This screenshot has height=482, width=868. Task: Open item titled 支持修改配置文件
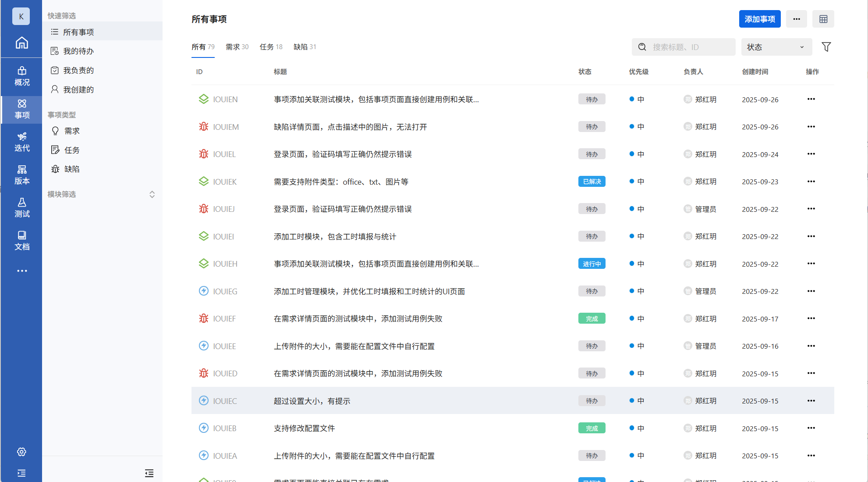(x=304, y=428)
